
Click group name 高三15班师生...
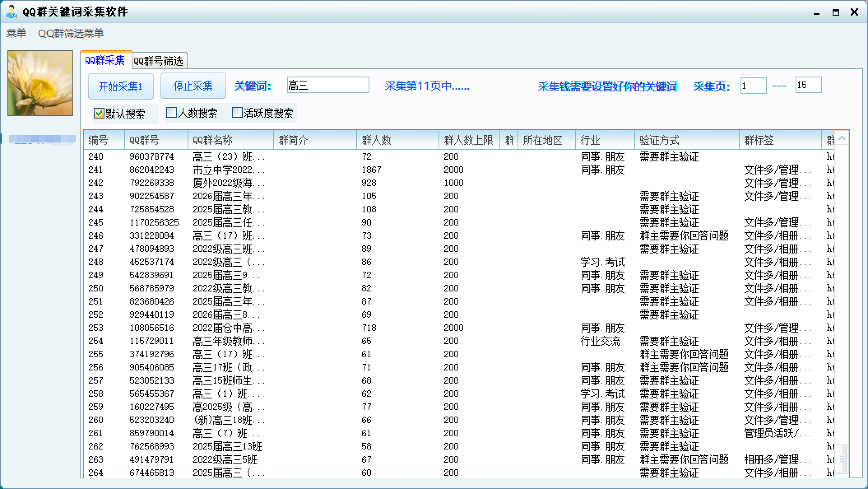click(228, 380)
